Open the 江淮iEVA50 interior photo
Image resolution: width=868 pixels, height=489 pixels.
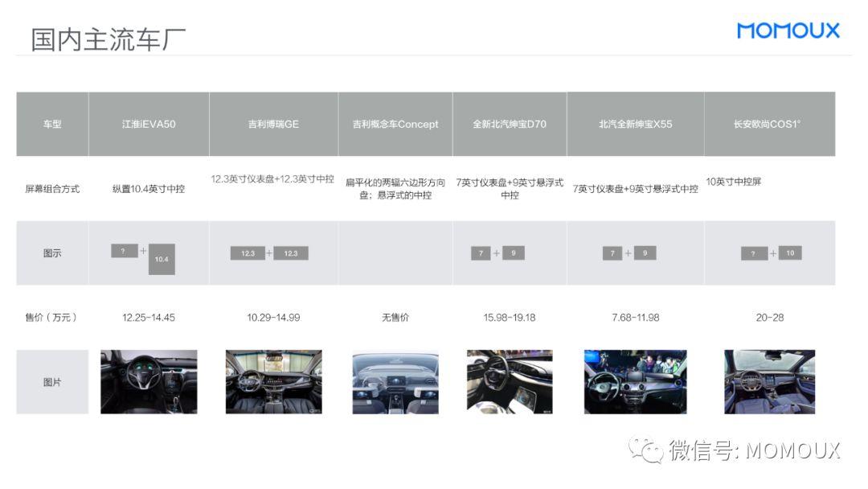[149, 381]
